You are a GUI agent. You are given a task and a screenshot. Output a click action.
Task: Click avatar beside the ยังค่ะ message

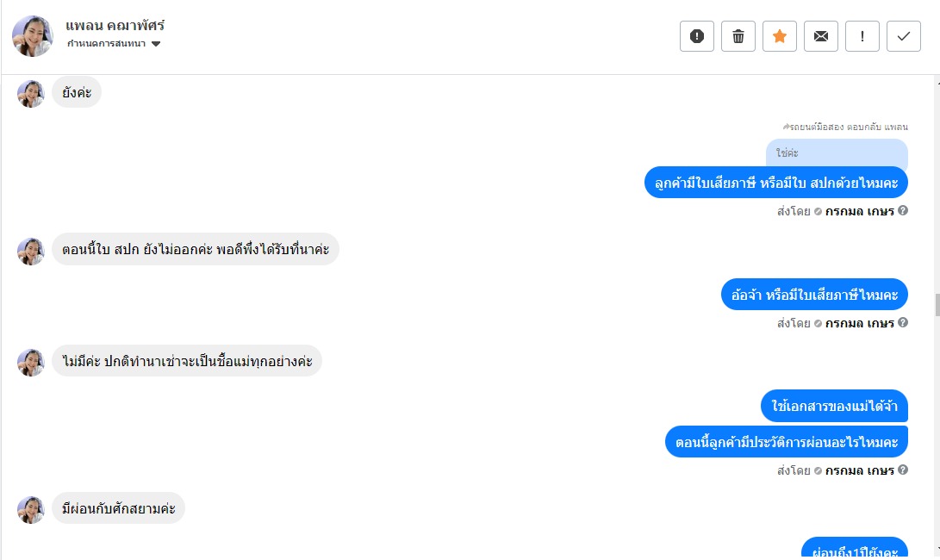click(31, 94)
